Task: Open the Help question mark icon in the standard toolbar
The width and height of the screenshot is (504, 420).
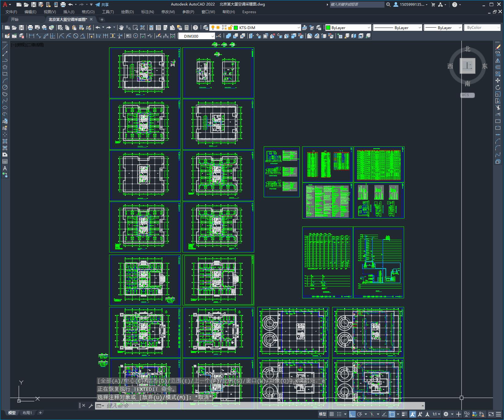Action: [195, 28]
